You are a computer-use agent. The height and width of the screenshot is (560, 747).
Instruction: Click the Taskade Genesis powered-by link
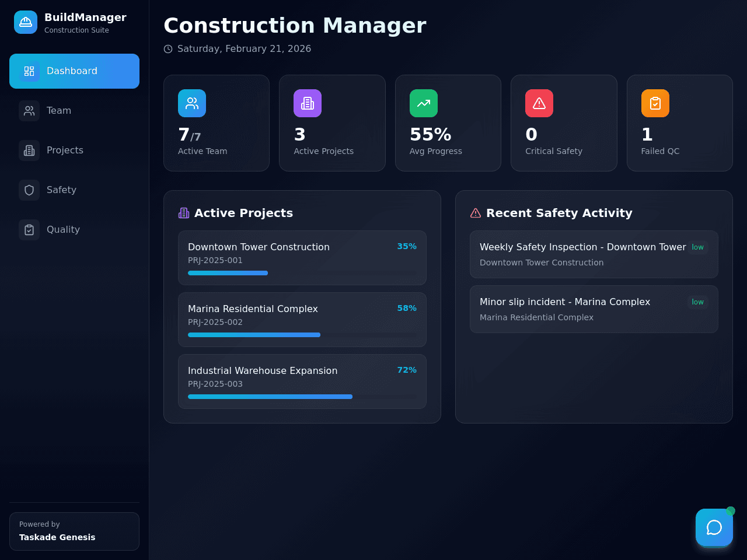point(74,531)
